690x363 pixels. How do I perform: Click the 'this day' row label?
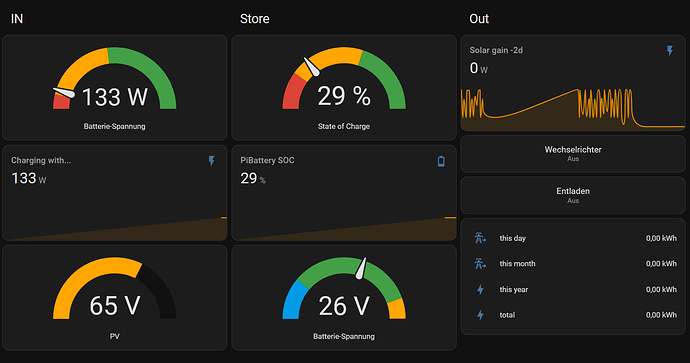pos(513,238)
